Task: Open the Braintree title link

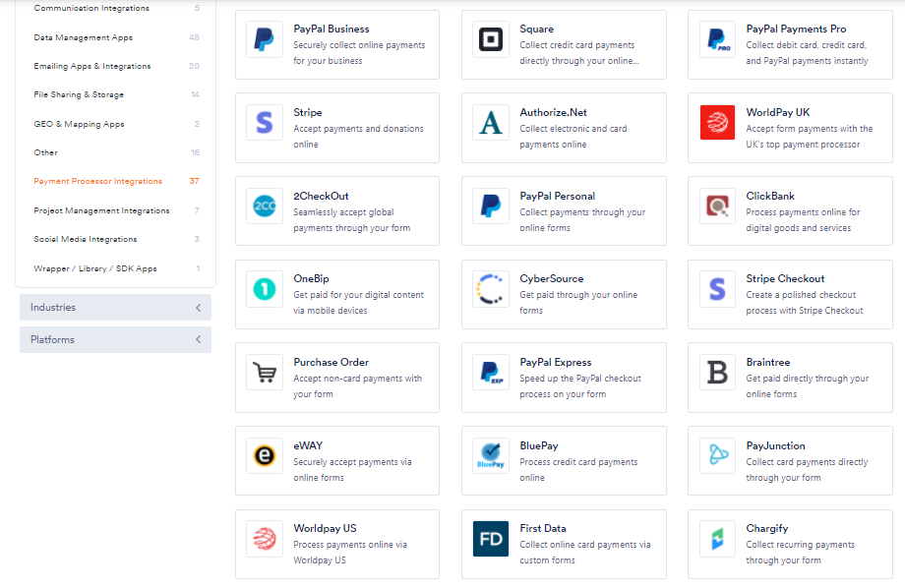Action: [767, 363]
